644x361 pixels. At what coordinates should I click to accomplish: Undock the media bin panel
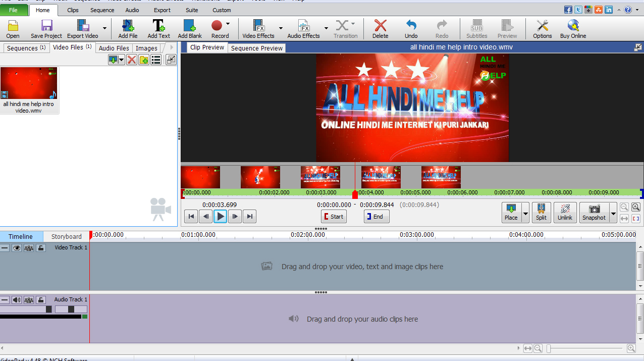pos(171,60)
